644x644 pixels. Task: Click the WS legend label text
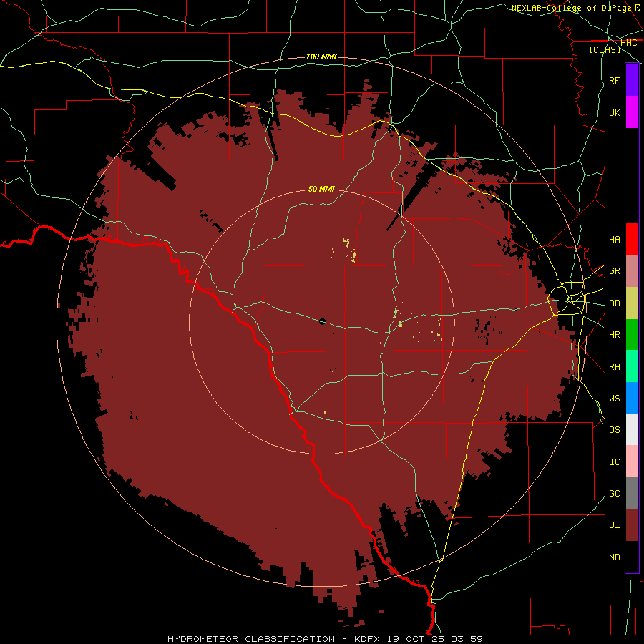pos(615,399)
